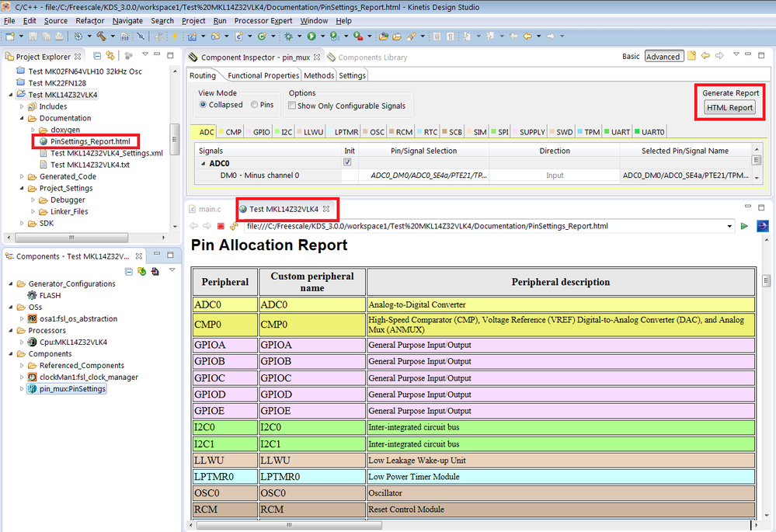Open the browser URL dropdown arrow
Screen dimensions: 776x532
pos(729,226)
